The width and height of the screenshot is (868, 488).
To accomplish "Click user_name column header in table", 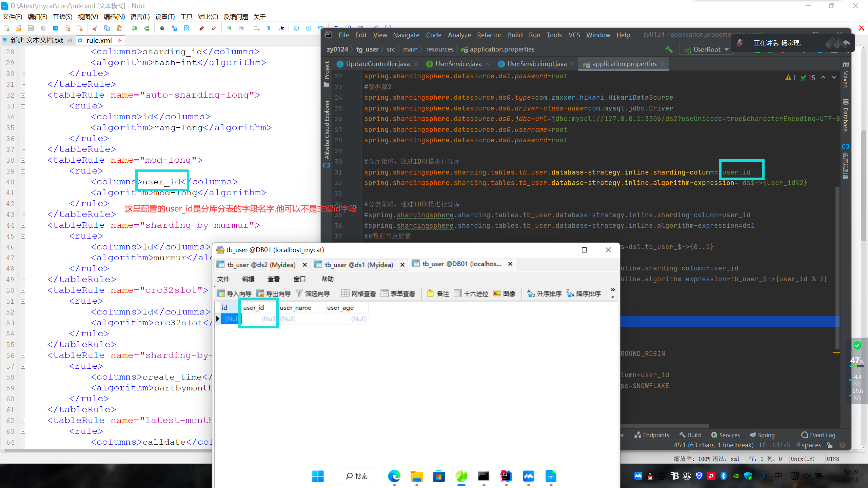I will point(302,308).
